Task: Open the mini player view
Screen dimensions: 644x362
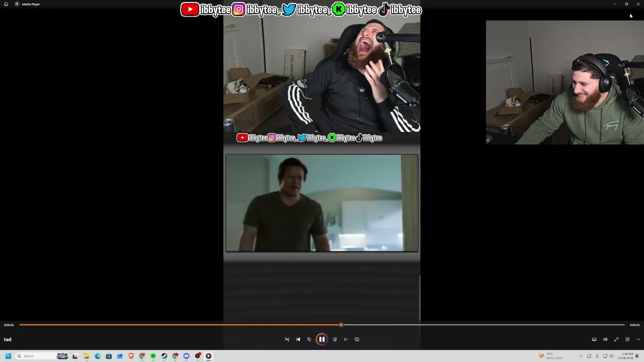Action: point(627,339)
